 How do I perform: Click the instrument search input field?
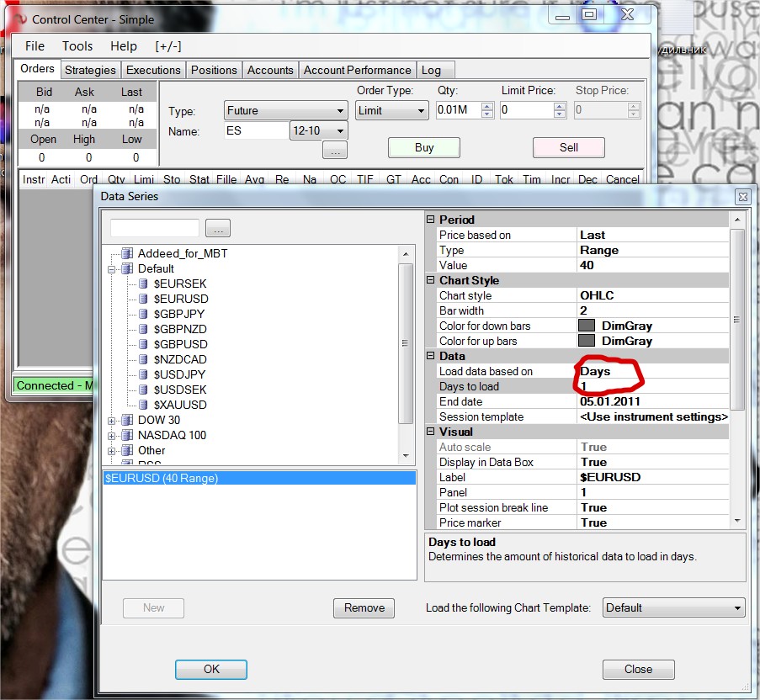click(x=155, y=228)
